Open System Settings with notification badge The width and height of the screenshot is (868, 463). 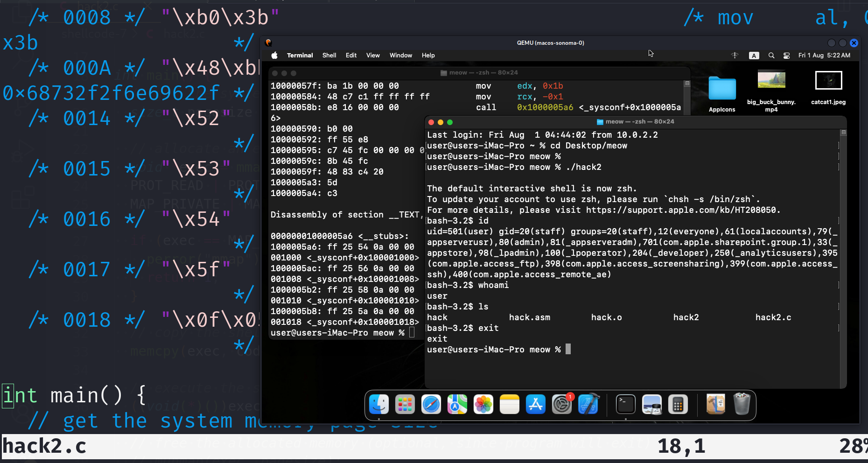(562, 404)
